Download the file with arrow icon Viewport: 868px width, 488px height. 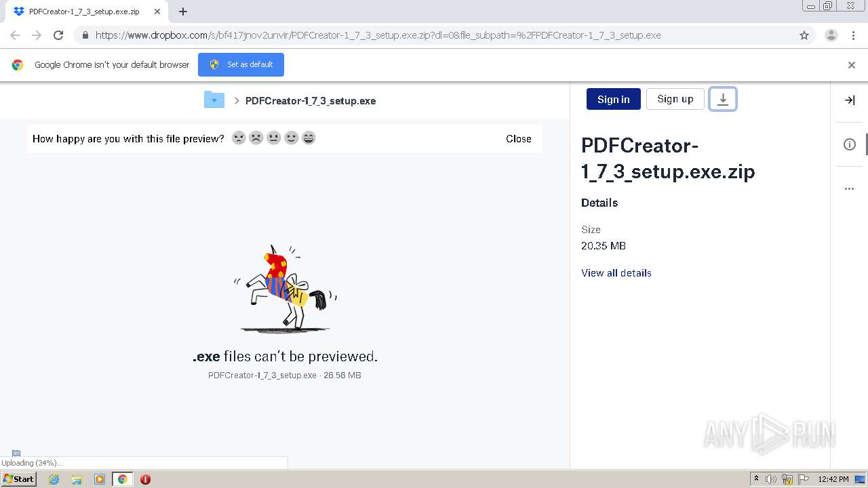[x=723, y=99]
